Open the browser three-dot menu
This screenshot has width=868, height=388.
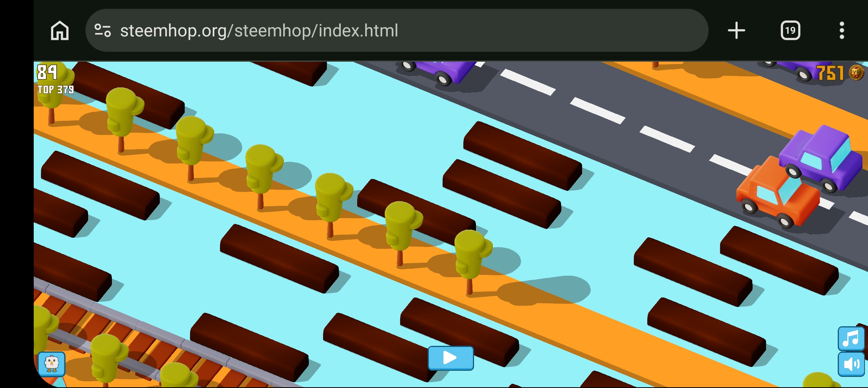click(x=842, y=31)
